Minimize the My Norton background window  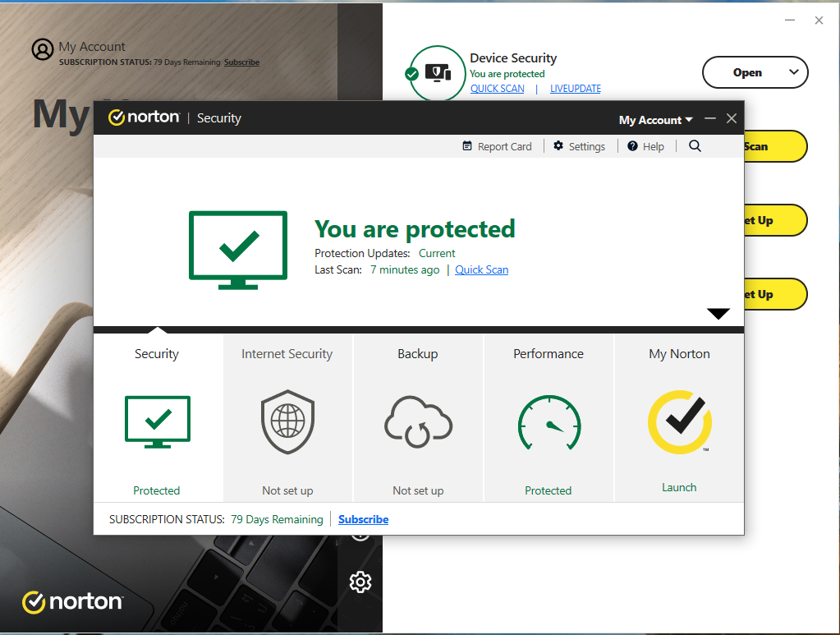pos(790,21)
